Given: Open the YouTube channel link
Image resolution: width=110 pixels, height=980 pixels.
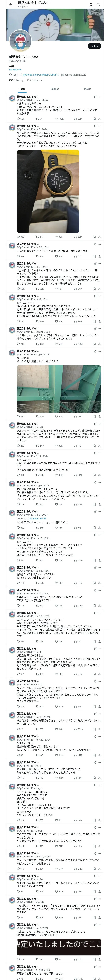Looking at the screenshot, I should coord(41,75).
